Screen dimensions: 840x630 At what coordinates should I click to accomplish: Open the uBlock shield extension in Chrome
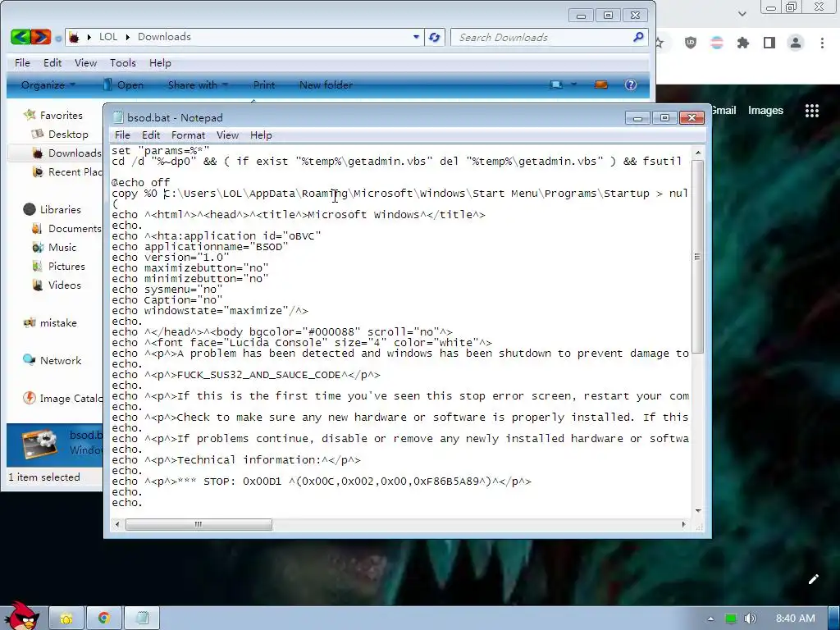coord(691,43)
